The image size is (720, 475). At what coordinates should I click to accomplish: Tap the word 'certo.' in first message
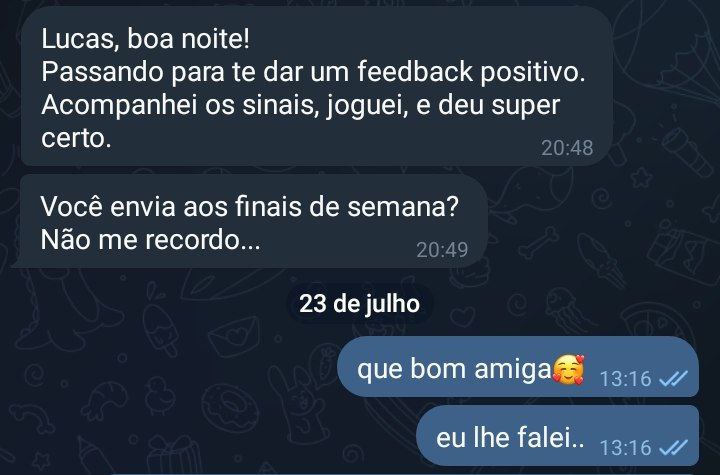pyautogui.click(x=76, y=138)
